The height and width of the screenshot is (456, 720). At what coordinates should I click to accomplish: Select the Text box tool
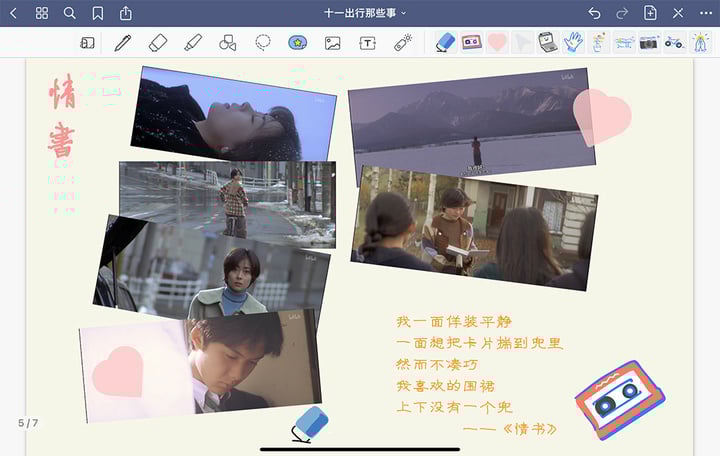click(368, 43)
